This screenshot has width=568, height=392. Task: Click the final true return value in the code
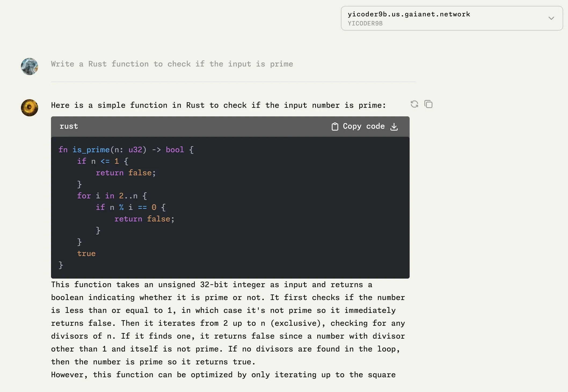(86, 253)
